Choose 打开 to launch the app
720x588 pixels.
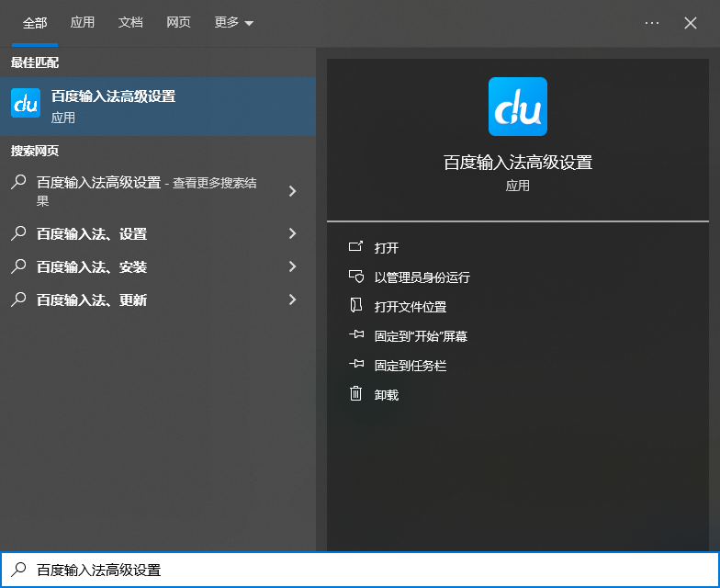click(386, 248)
